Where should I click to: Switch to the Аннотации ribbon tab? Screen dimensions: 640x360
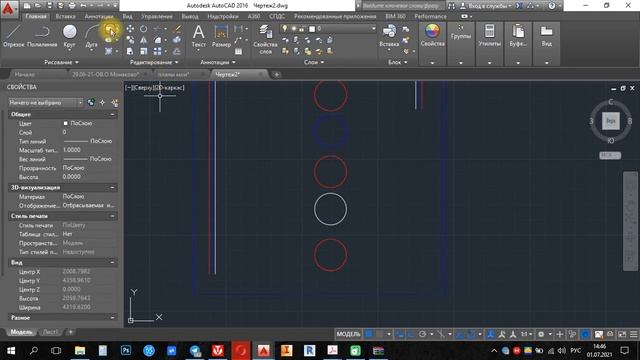tap(99, 16)
